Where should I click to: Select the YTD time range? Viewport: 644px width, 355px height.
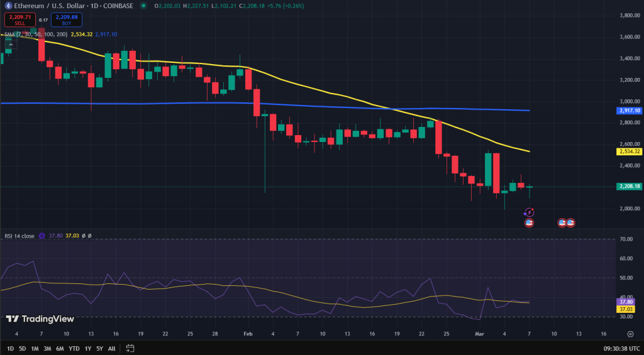click(74, 349)
